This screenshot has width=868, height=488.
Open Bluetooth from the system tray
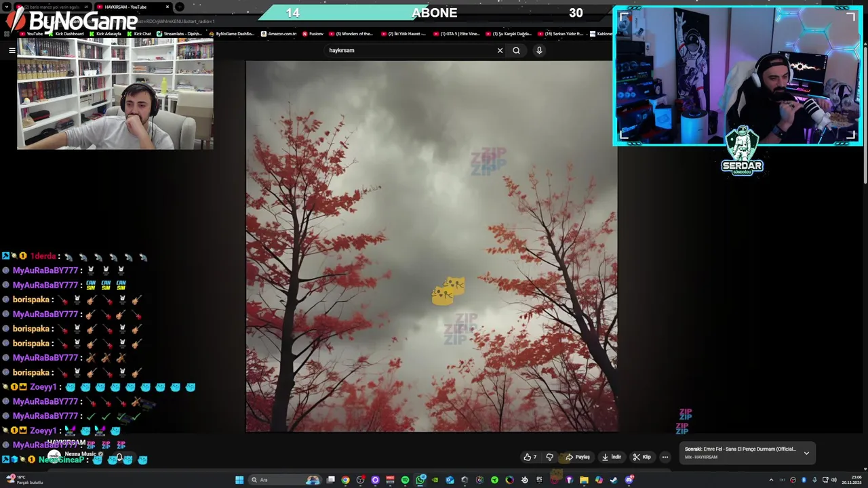click(804, 480)
